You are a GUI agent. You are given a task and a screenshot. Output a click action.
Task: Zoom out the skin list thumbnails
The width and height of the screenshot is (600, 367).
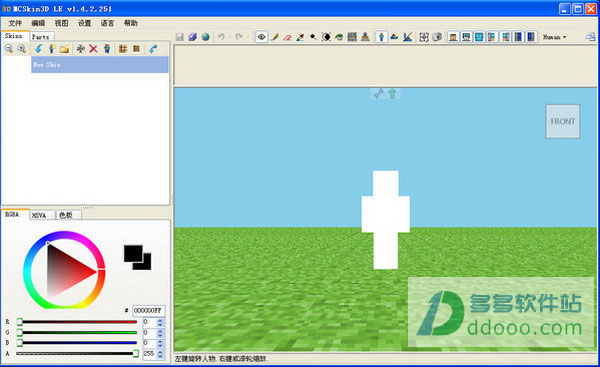pyautogui.click(x=9, y=49)
